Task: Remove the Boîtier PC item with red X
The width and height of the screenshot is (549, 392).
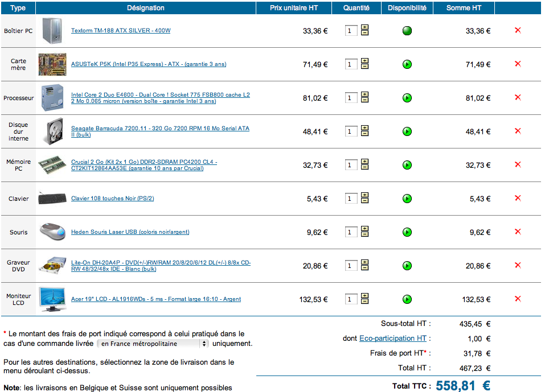Action: point(518,30)
